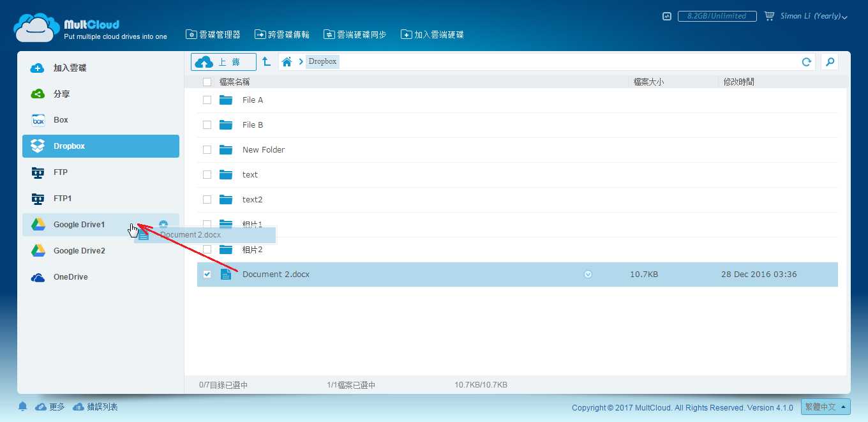Click the 更多 link at bottom
The width and height of the screenshot is (868, 422).
[x=50, y=407]
